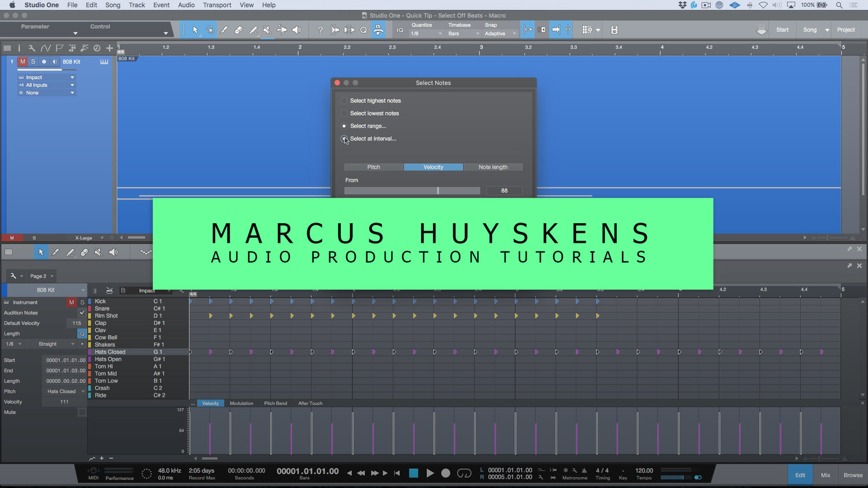Open the Quantize 1/8 dropdown in the toolbar
Screen dimensions: 868x488
pos(426,34)
